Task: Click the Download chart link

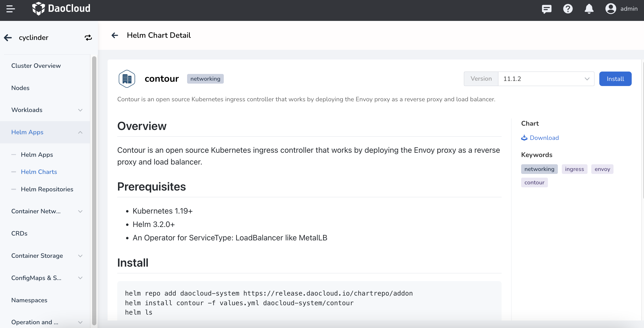Action: 544,138
